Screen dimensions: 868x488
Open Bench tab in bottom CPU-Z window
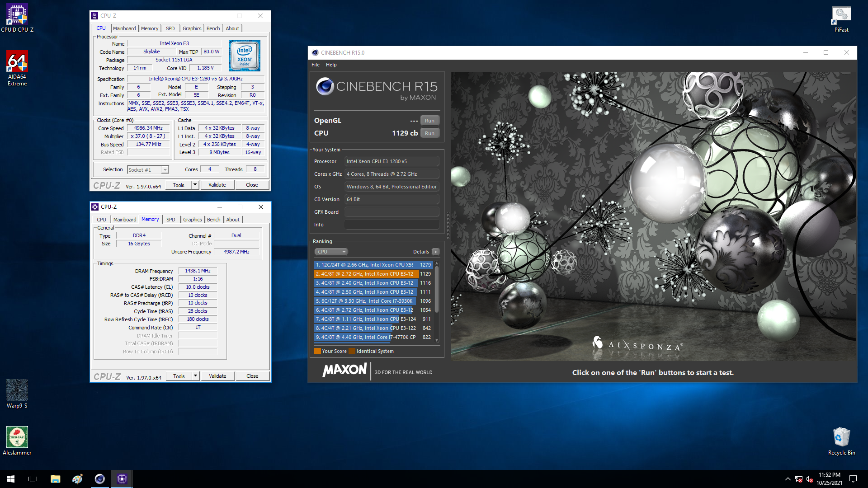pos(214,220)
